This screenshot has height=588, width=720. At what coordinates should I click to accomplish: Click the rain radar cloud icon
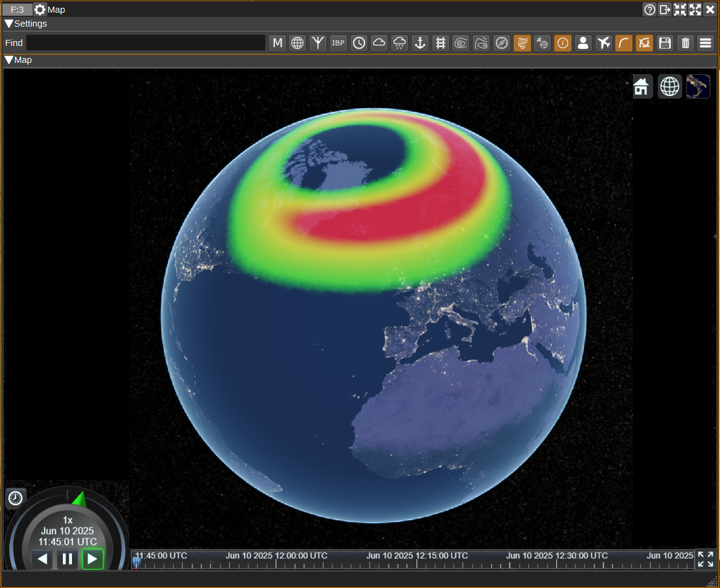point(400,43)
